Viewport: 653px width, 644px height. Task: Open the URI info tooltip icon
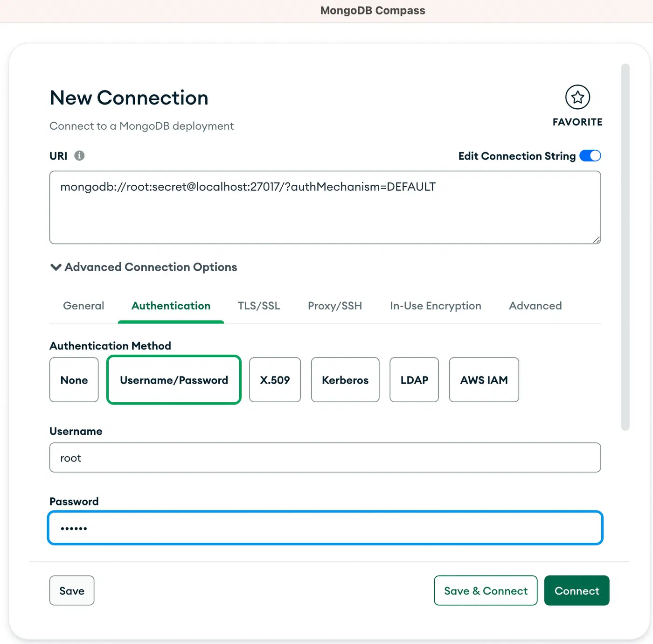click(79, 156)
